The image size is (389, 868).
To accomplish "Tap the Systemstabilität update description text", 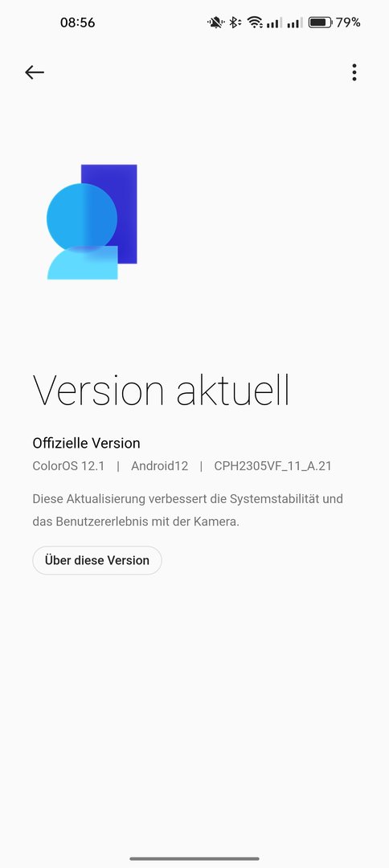I will (x=187, y=499).
